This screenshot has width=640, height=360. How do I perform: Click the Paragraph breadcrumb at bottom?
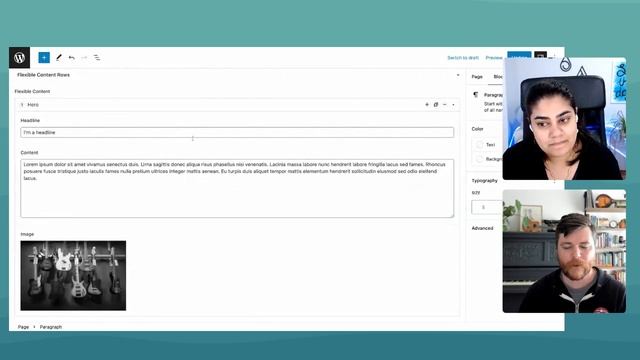tap(51, 327)
